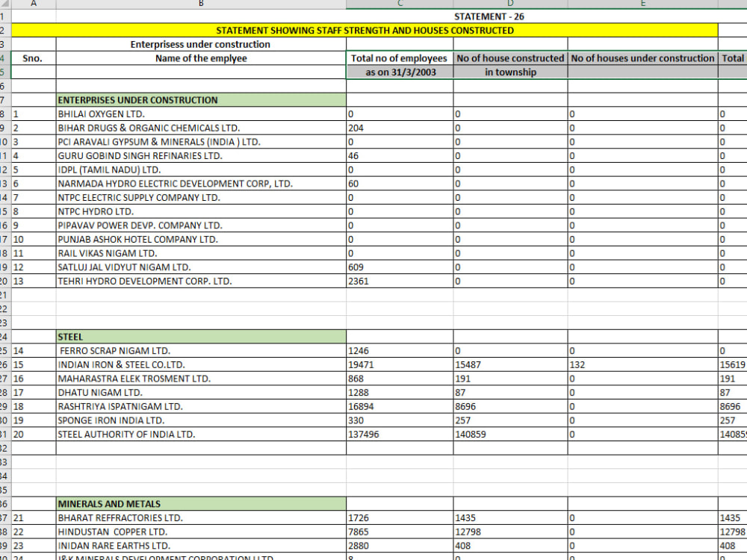747x560 pixels.
Task: Click the employee count 1288 cell
Action: [400, 393]
